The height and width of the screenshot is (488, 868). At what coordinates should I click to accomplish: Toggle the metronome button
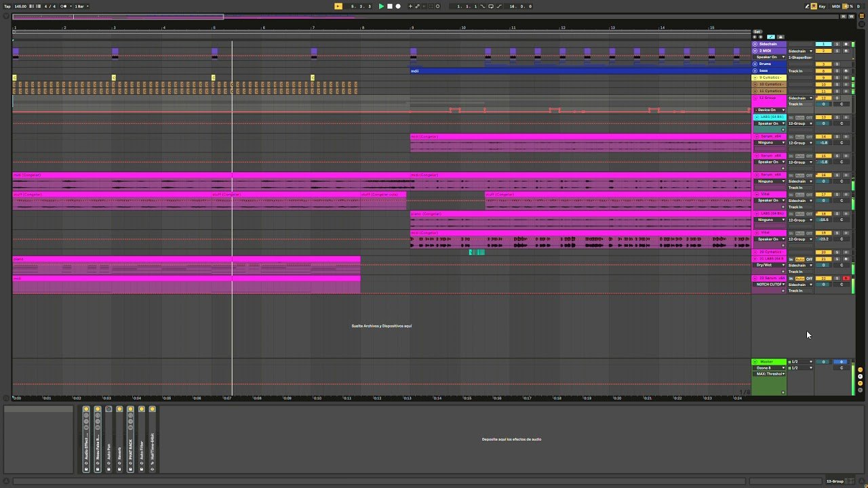coord(64,6)
